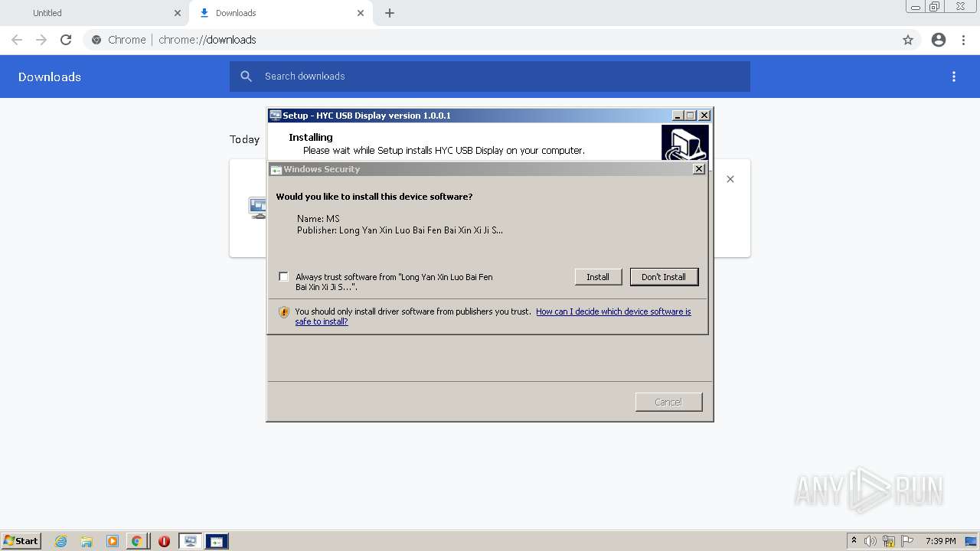
Task: Click the Downloads page heading
Action: click(50, 77)
